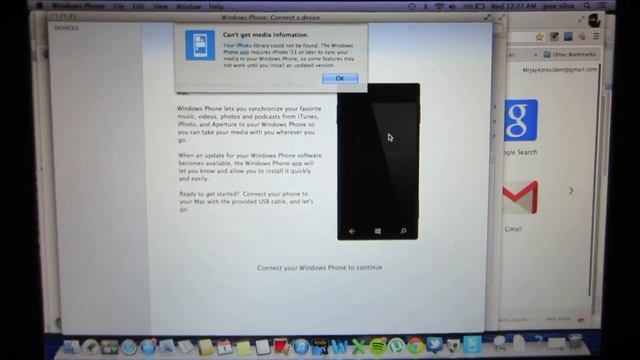Click the Time Machine menu bar icon
640x360 pixels.
[x=412, y=6]
